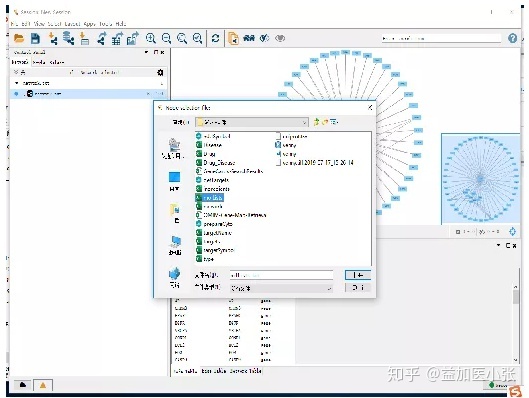Select the selected network row in Control Panel
Screen dimensions: 529x398
pyautogui.click(x=88, y=94)
